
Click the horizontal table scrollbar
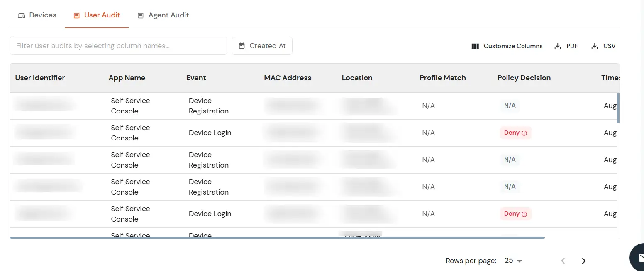point(277,237)
